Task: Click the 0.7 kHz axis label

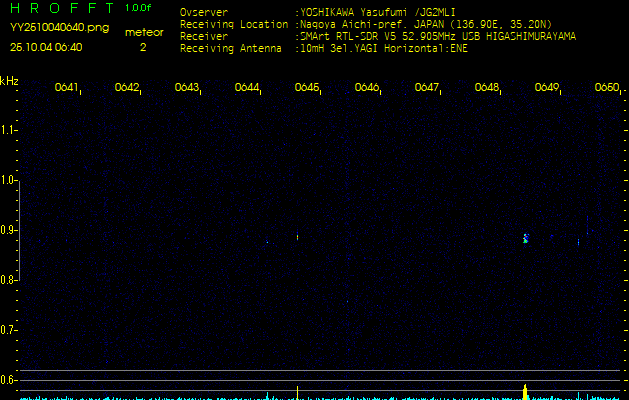Action: (x=8, y=330)
